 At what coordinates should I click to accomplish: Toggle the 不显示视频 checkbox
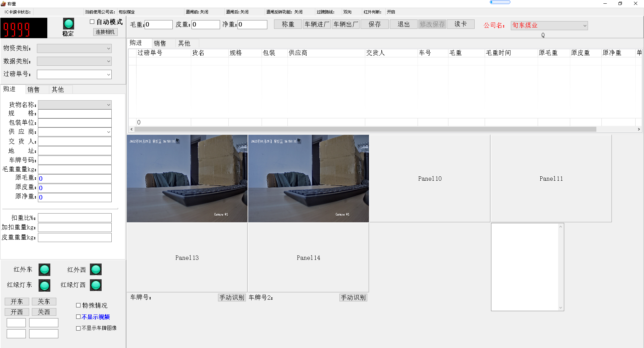pyautogui.click(x=78, y=317)
